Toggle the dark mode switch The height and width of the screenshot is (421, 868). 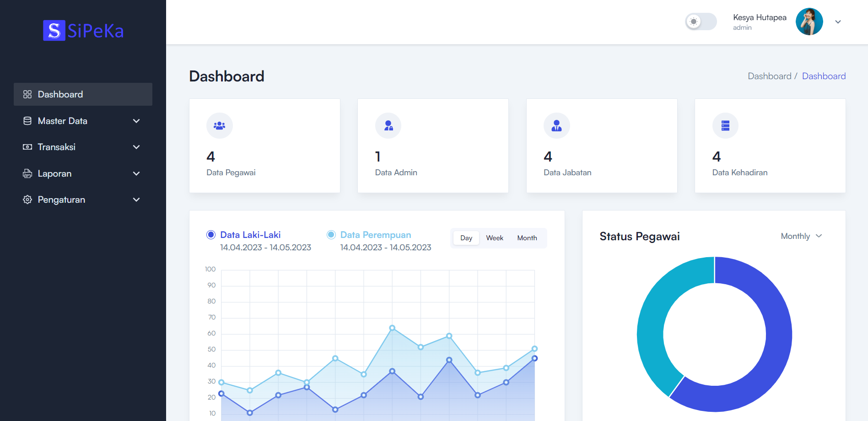pyautogui.click(x=701, y=22)
